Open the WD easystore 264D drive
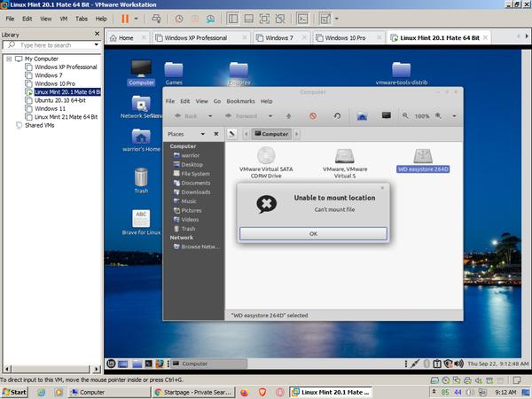 click(423, 158)
